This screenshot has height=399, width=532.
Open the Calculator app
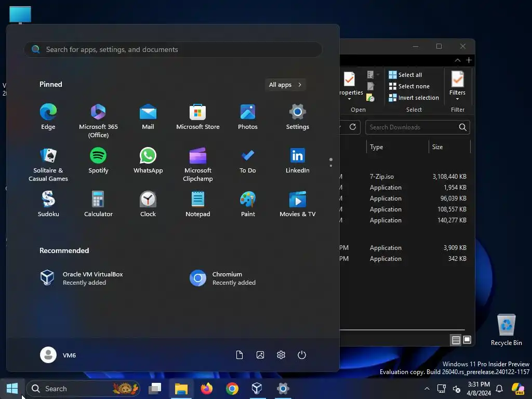pyautogui.click(x=98, y=204)
